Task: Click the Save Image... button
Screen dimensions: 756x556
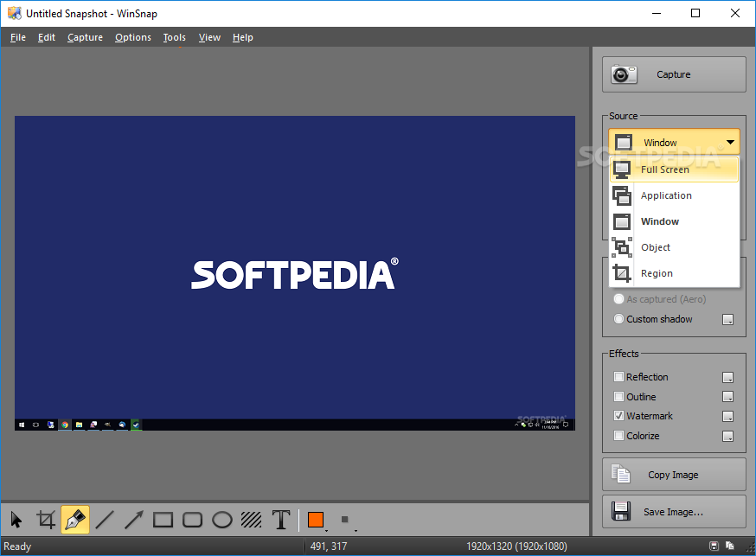Action: tap(674, 512)
